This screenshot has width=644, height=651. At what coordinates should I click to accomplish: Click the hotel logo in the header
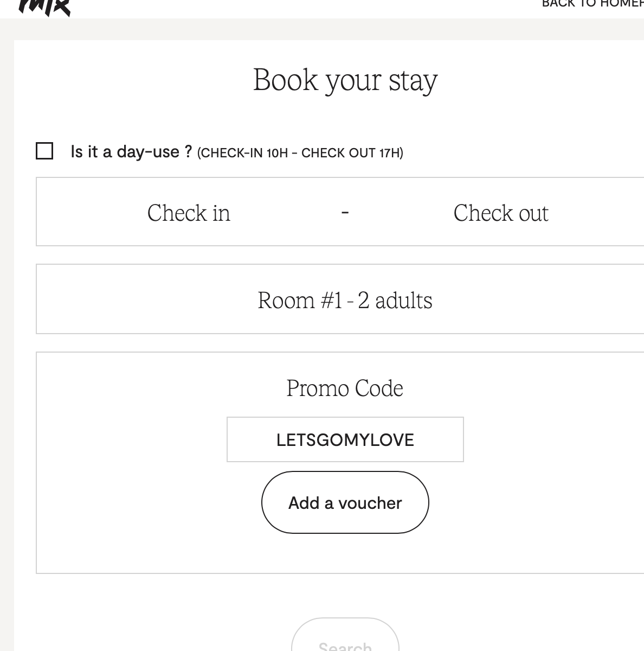(44, 7)
